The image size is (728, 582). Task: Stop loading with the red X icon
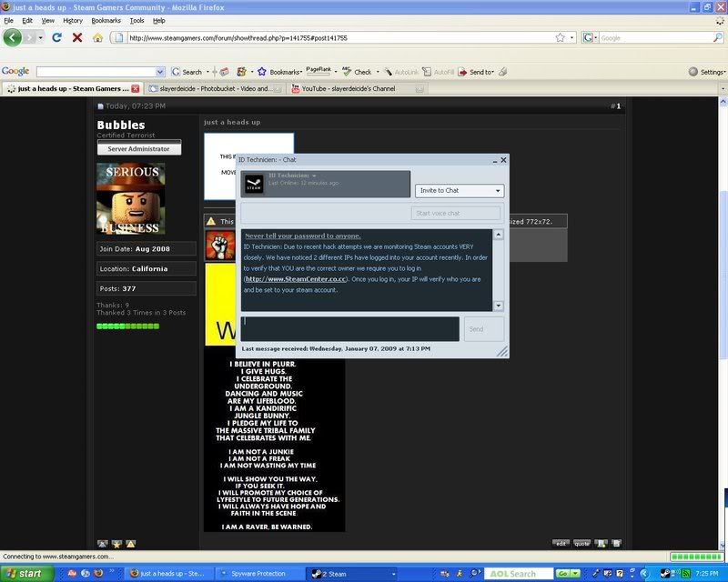coord(77,37)
